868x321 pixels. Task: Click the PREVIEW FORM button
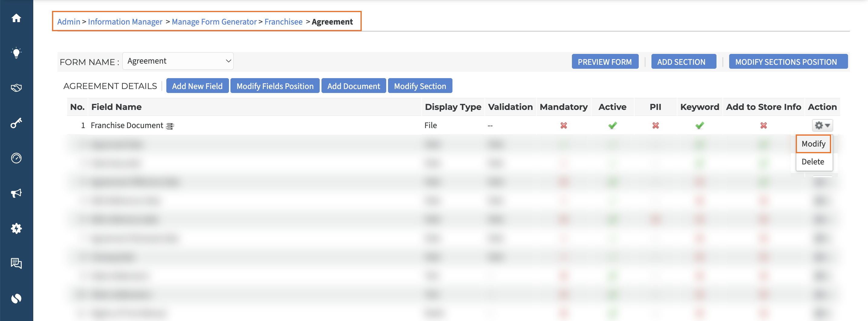(x=605, y=62)
